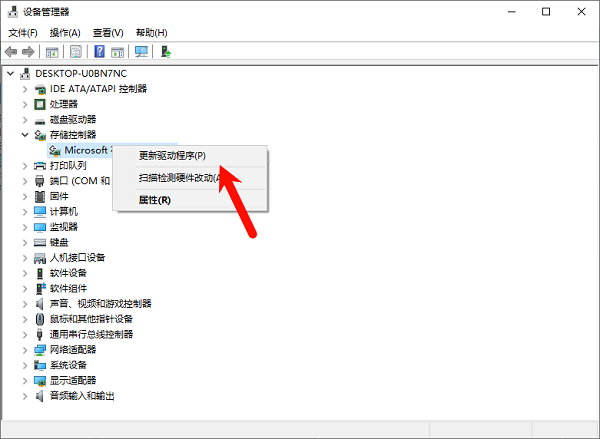Expand the 磁盘驱动器 node

coord(25,120)
